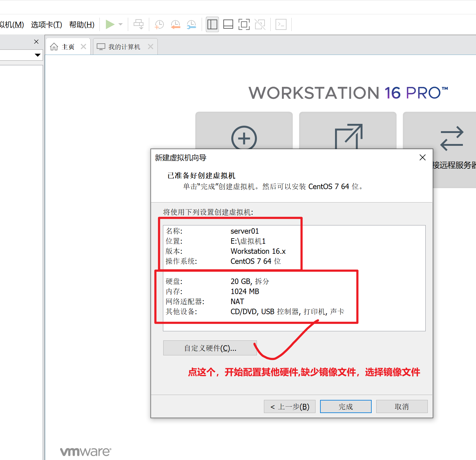This screenshot has width=476, height=460.
Task: Open the snapshot manager icon
Action: [x=191, y=24]
